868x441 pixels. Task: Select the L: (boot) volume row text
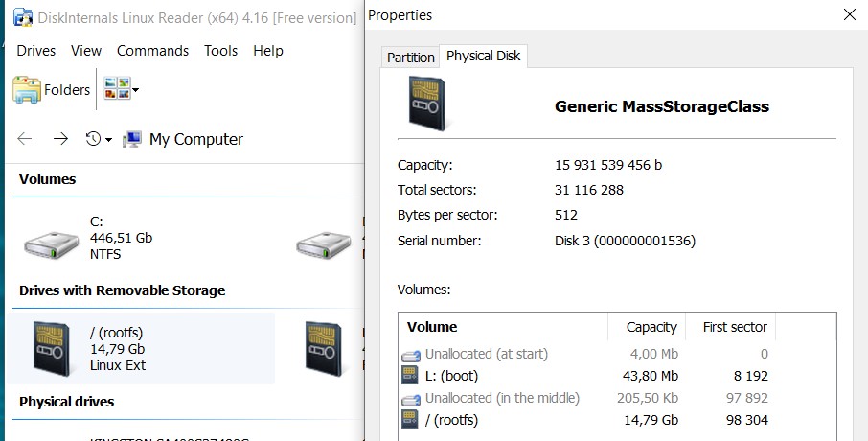tap(451, 376)
